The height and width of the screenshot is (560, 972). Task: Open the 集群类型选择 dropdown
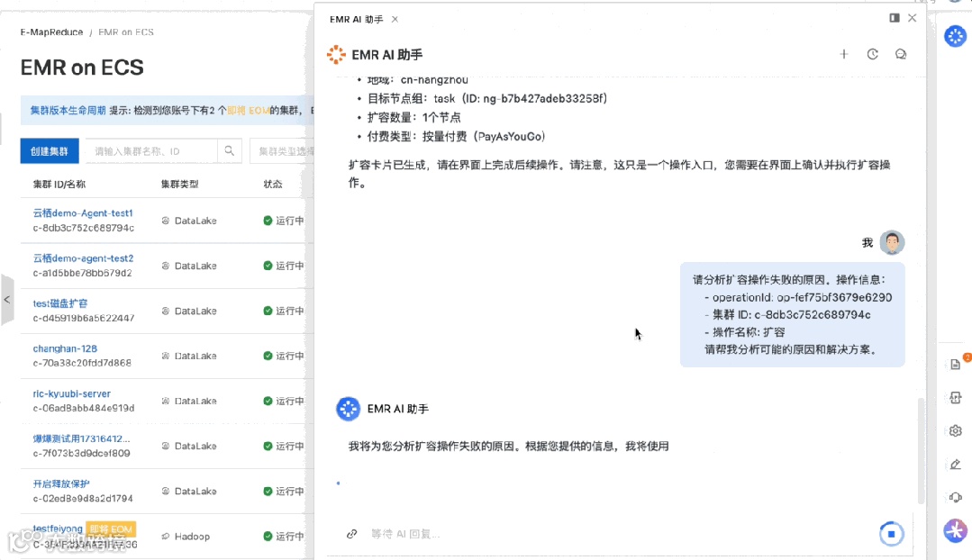tap(282, 150)
